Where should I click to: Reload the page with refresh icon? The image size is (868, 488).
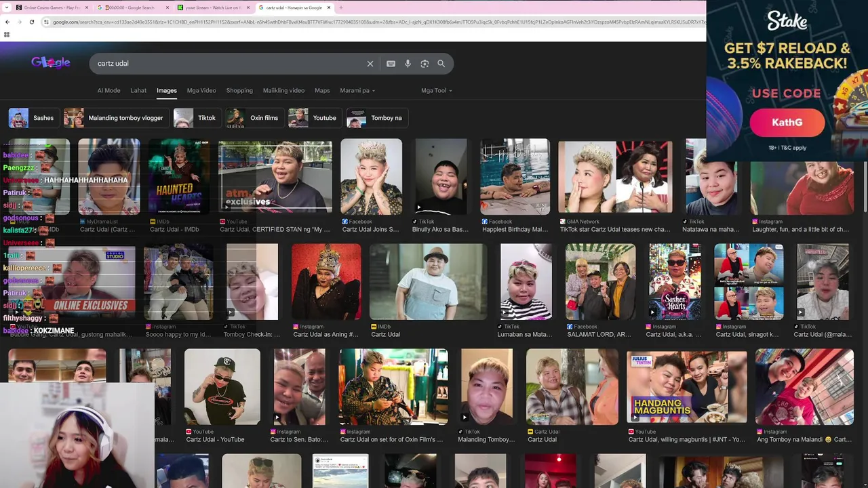(32, 22)
